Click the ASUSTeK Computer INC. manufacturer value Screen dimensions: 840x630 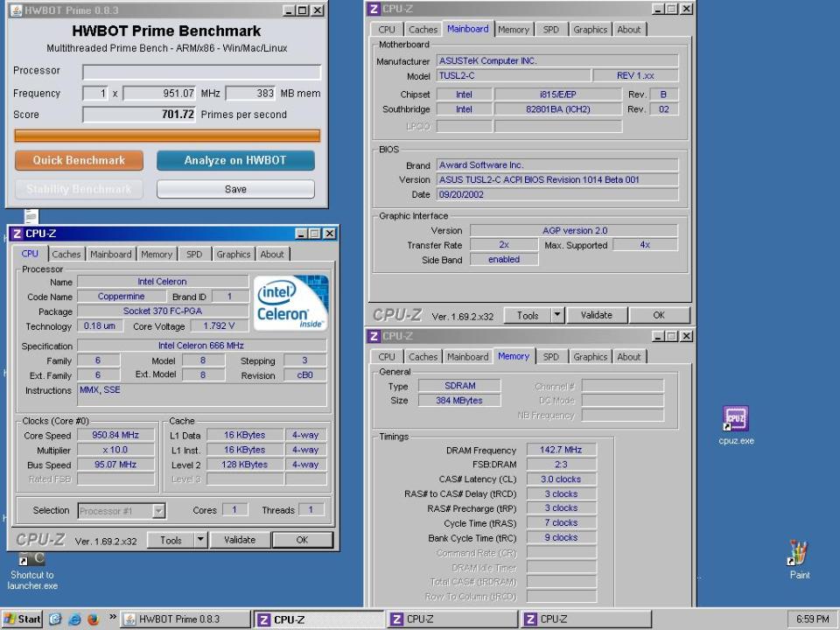557,60
